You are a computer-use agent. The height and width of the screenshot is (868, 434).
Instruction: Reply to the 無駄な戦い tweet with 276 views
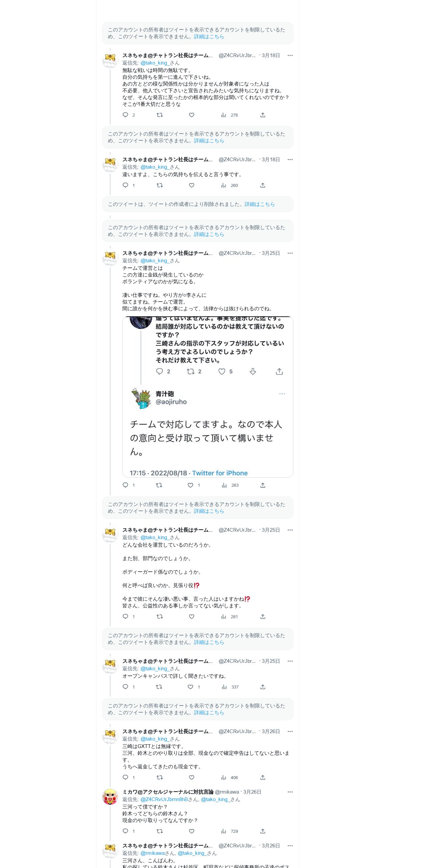125,115
